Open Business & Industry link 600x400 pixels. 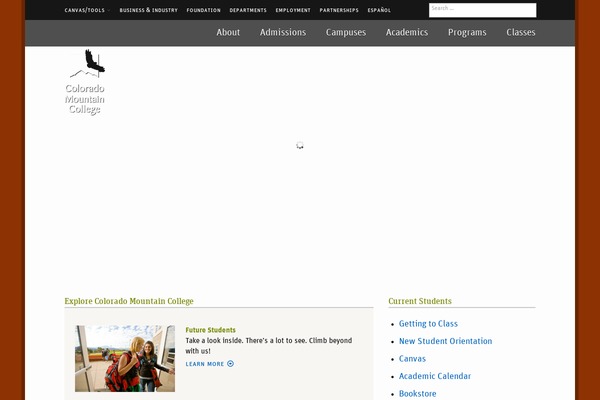click(148, 10)
